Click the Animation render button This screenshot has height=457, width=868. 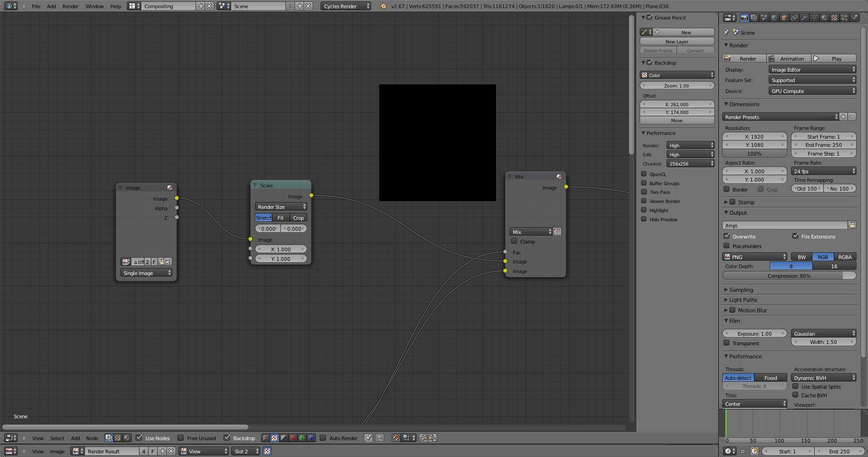pyautogui.click(x=788, y=58)
